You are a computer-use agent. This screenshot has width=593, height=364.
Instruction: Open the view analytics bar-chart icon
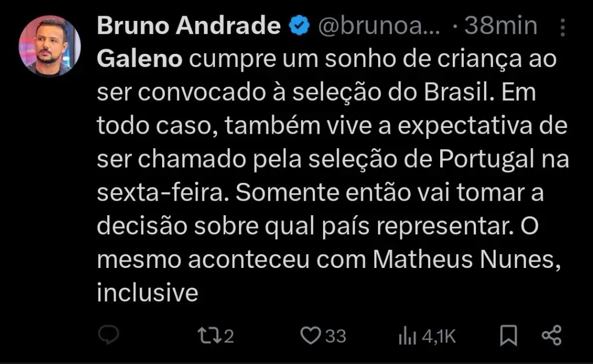coord(408,336)
